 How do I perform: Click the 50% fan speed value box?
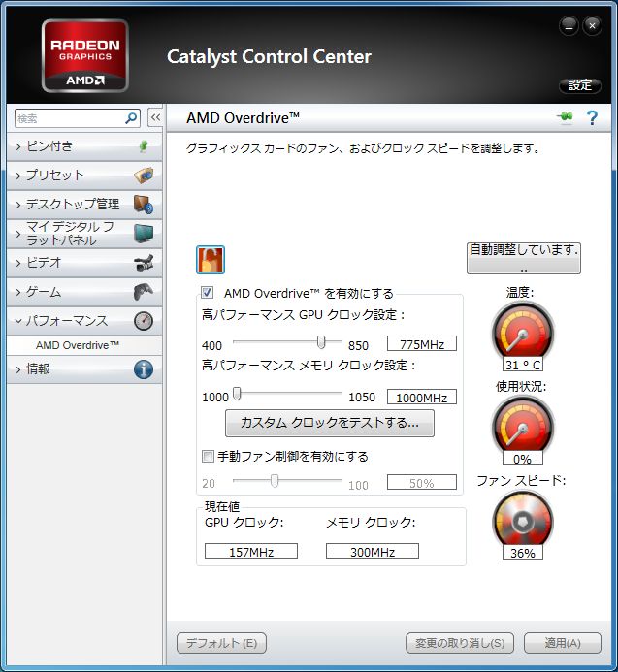(422, 482)
